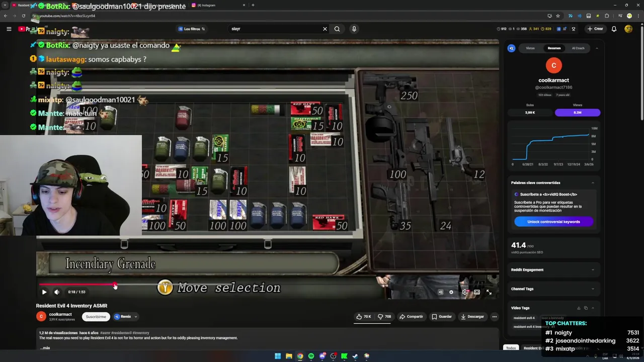Screen dimensions: 644x362
Task: Click the vidIQ logo in the side panel
Action: coord(512,48)
